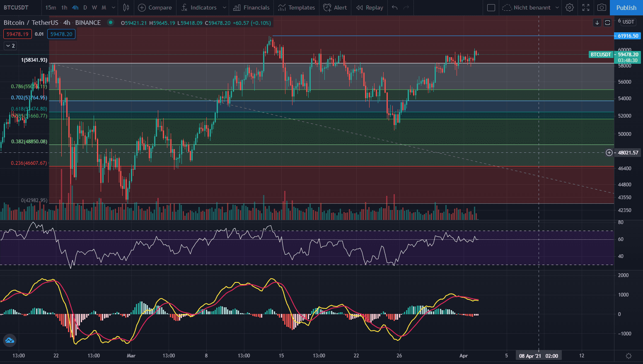
Task: Select the Fib 0(42982.95) level label
Action: tap(34, 200)
